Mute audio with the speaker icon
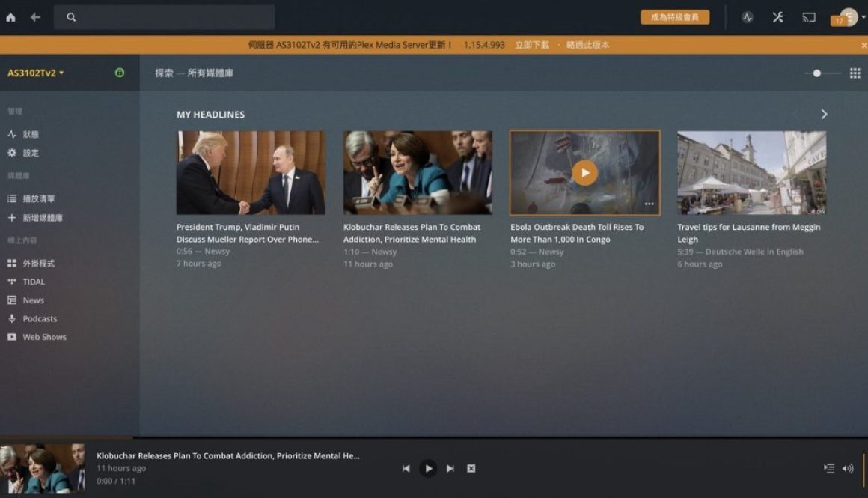Viewport: 868px width, 498px height. (x=848, y=468)
